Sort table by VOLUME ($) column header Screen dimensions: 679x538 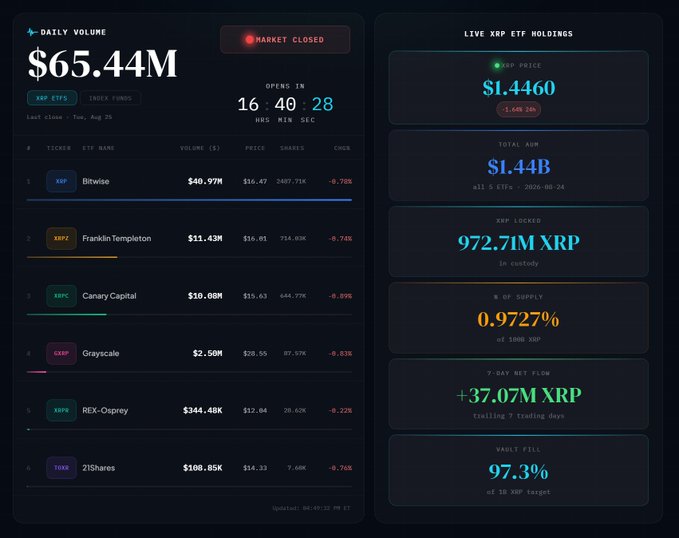pos(200,148)
